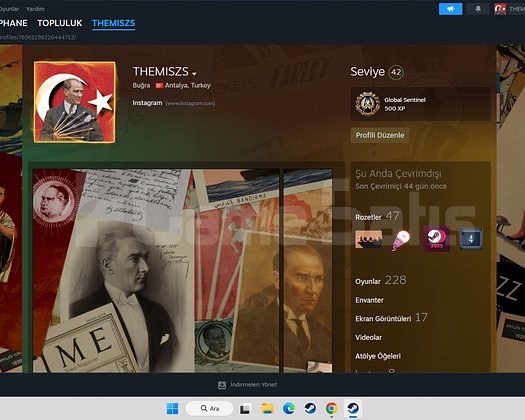The image size is (525, 420).
Task: Click the active Steam taskbar icon
Action: (x=353, y=409)
